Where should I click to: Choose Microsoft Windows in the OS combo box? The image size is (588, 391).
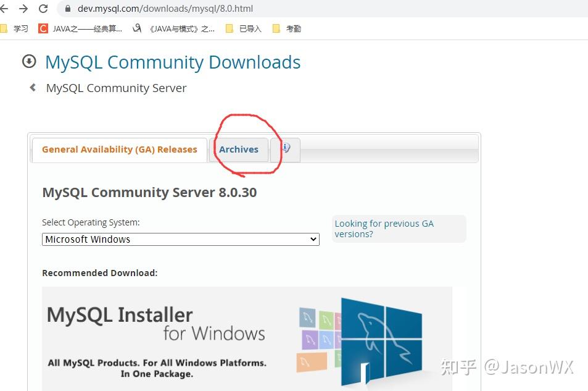point(180,239)
